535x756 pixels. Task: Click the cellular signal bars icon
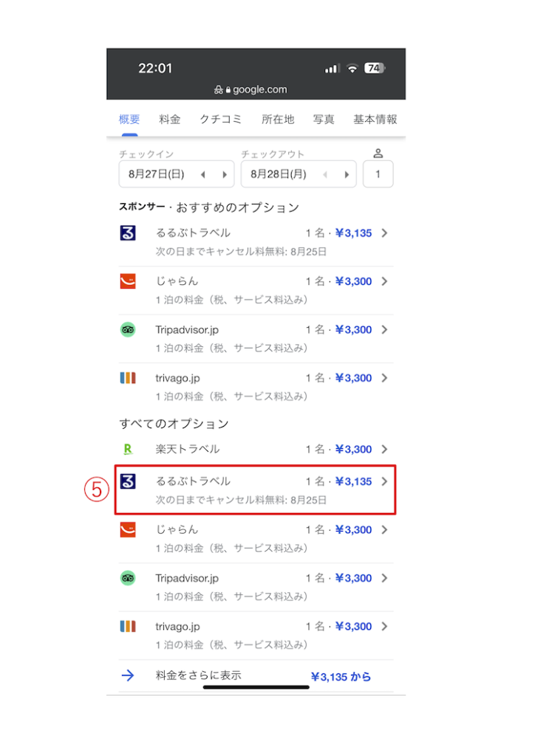(333, 69)
